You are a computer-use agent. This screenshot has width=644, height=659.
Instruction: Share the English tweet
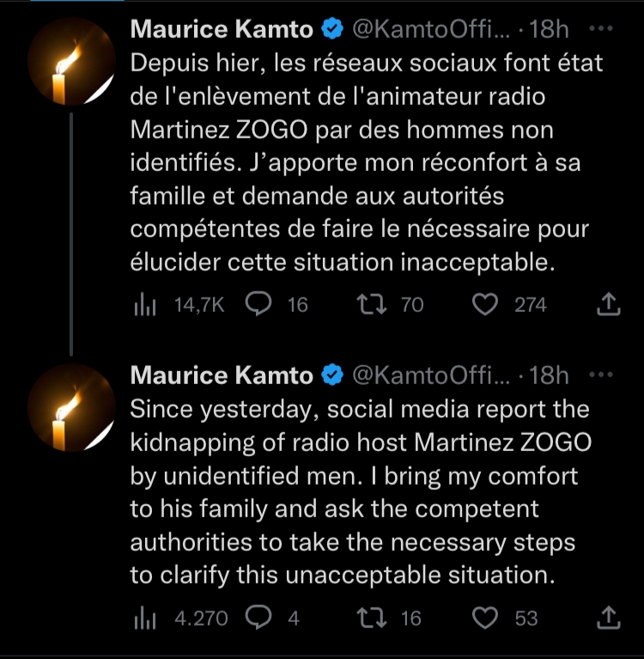coord(607,618)
